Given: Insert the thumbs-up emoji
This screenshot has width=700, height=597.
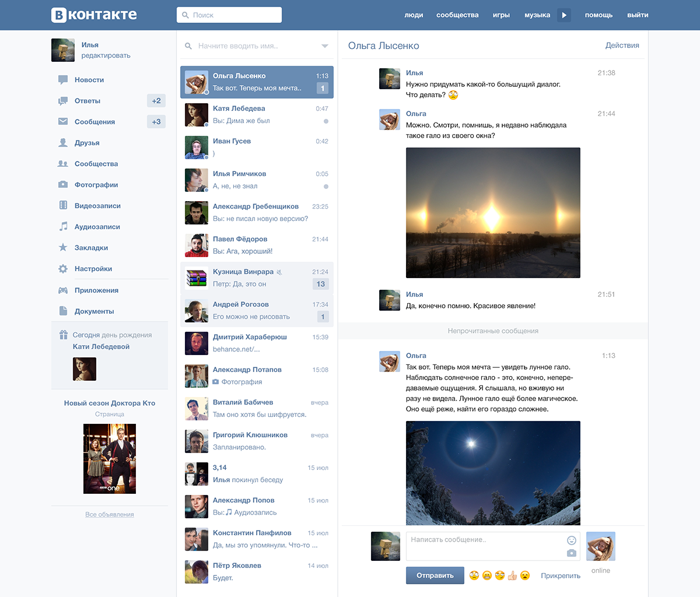Looking at the screenshot, I should (x=512, y=575).
